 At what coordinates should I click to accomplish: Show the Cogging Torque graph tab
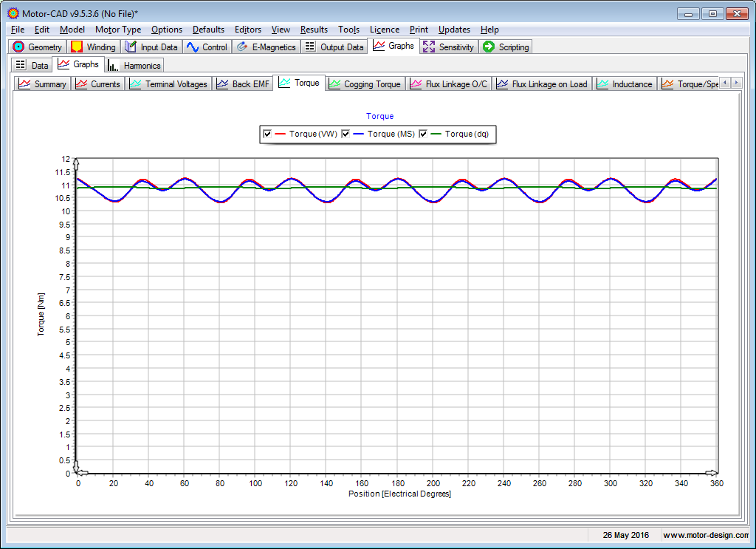pos(365,84)
